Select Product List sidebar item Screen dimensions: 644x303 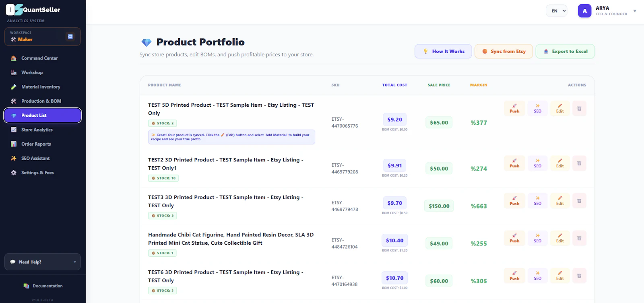coord(43,115)
